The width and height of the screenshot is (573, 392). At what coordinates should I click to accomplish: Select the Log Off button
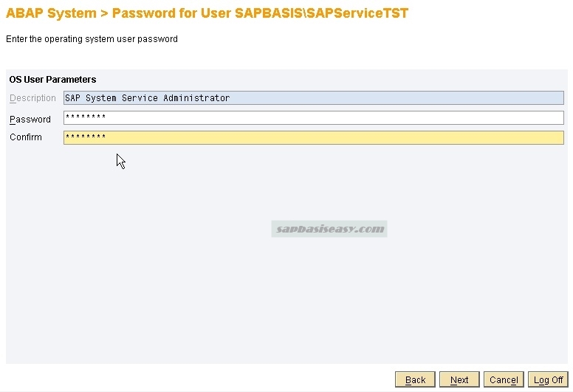(x=548, y=379)
